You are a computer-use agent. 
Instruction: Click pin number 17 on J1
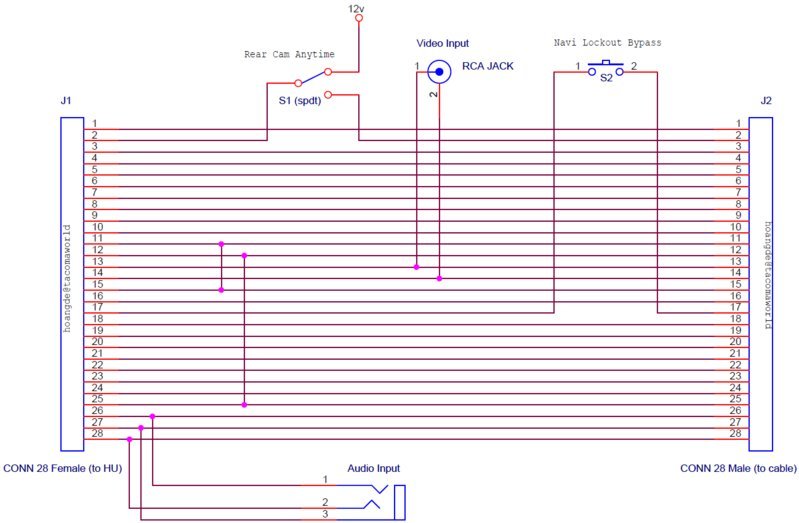pos(97,307)
